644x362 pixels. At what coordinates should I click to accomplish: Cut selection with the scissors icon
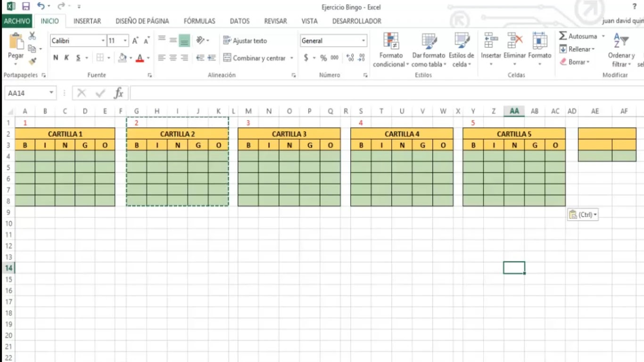coord(32,36)
